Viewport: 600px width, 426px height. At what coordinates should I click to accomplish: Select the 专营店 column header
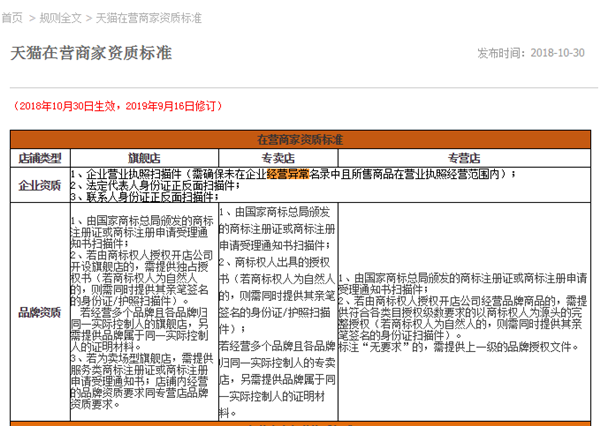pos(464,158)
